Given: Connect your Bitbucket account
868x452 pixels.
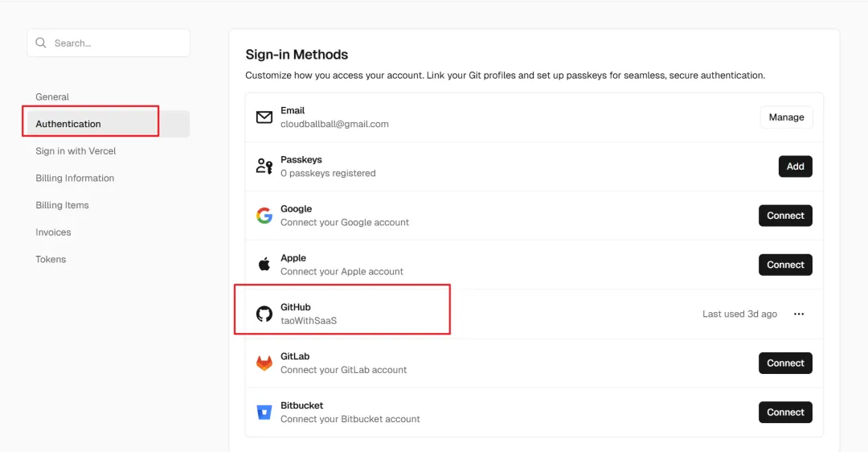Looking at the screenshot, I should [x=785, y=412].
